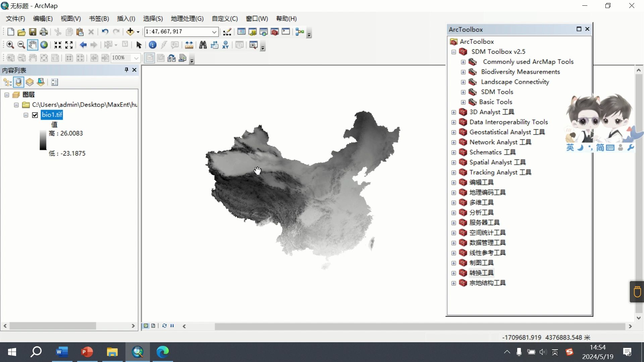Screen dimensions: 644x362
Task: Click the Biodiversity Measurements toolset label
Action: (520, 72)
